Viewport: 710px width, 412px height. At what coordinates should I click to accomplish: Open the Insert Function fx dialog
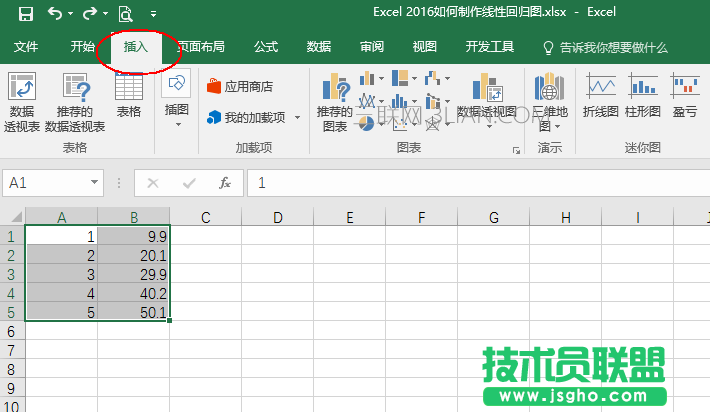(x=225, y=183)
